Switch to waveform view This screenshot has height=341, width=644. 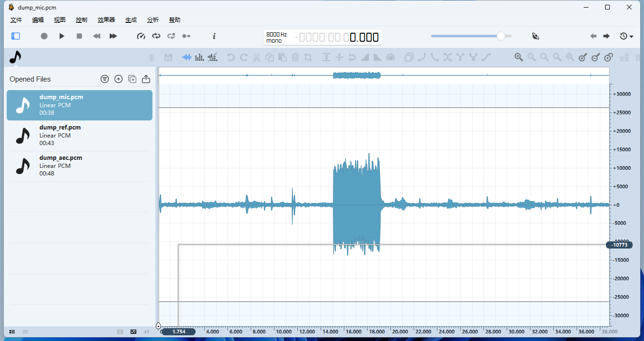point(187,57)
